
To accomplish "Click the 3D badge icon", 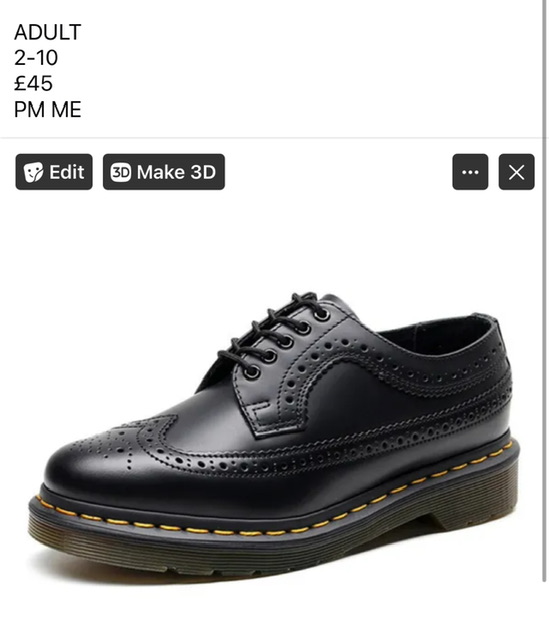I will point(121,172).
